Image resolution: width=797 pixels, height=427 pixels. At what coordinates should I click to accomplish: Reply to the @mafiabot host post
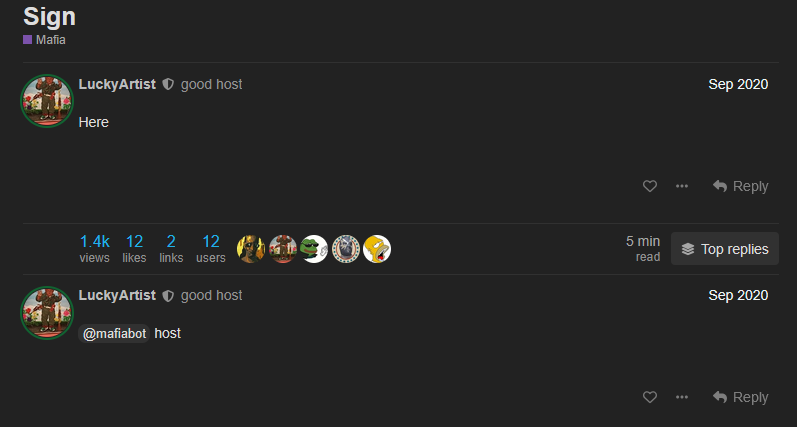point(741,397)
